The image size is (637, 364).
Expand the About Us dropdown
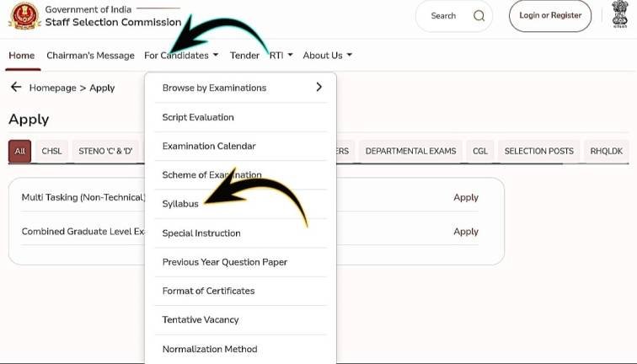pos(327,56)
